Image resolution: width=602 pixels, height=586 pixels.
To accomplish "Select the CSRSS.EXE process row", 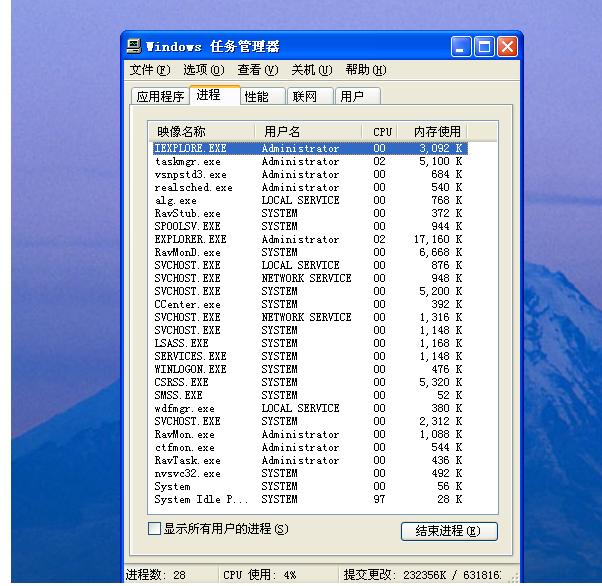I will pyautogui.click(x=310, y=382).
